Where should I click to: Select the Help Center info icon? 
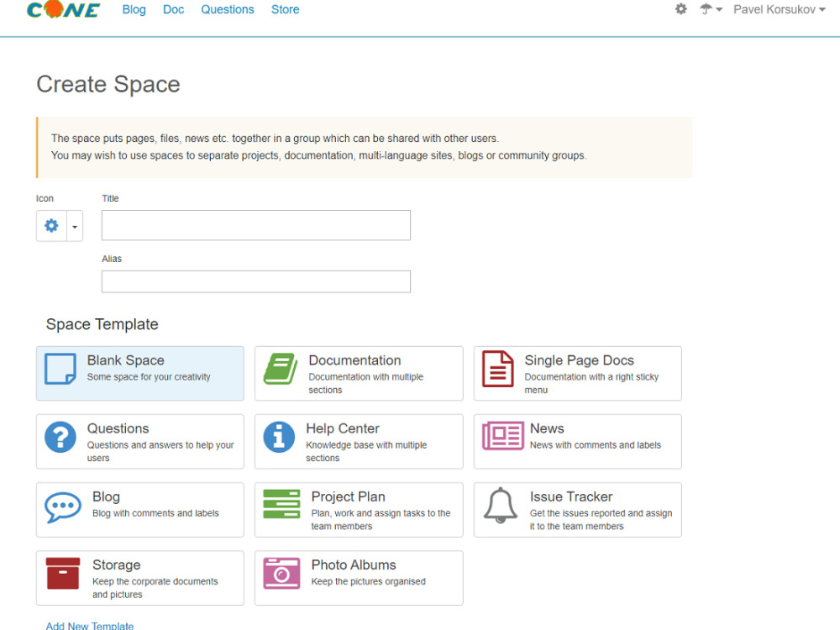279,437
